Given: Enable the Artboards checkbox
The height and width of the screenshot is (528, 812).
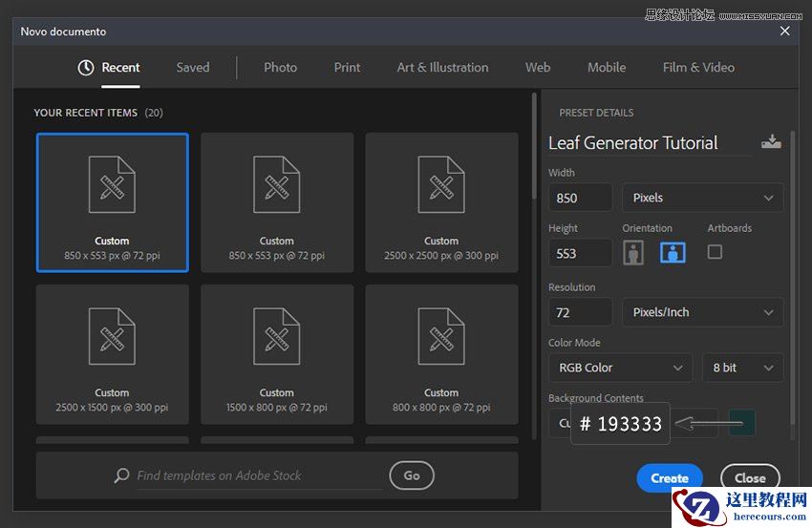Looking at the screenshot, I should pos(715,252).
